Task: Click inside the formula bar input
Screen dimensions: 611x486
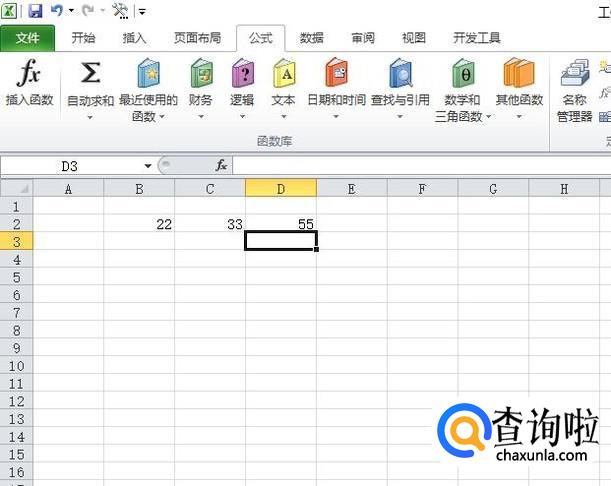Action: click(422, 166)
